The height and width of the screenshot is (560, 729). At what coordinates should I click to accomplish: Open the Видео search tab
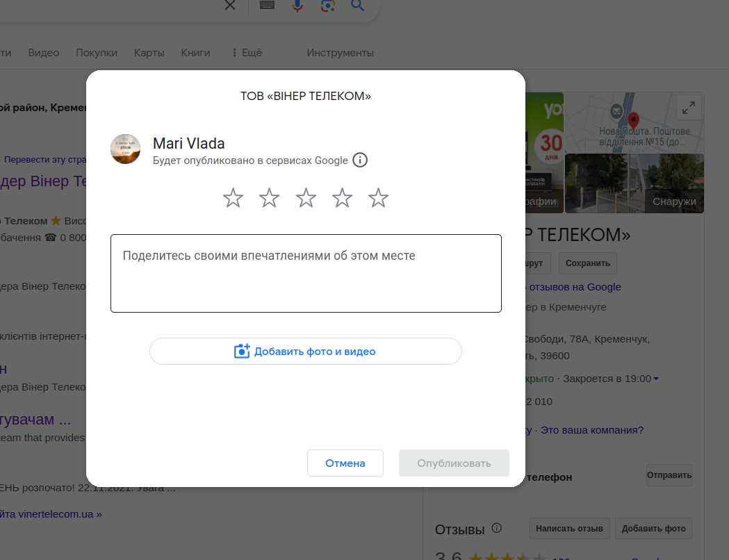[44, 53]
